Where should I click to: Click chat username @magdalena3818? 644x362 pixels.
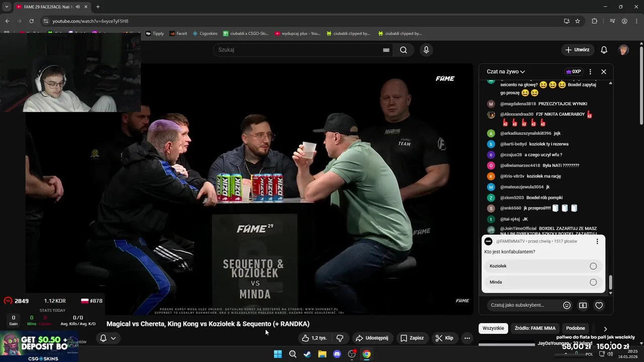(x=518, y=104)
